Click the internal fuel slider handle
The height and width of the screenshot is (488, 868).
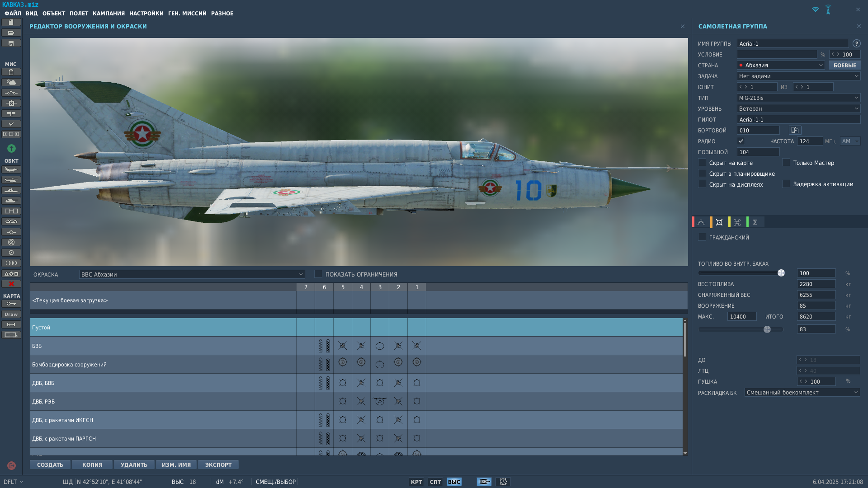pyautogui.click(x=781, y=273)
